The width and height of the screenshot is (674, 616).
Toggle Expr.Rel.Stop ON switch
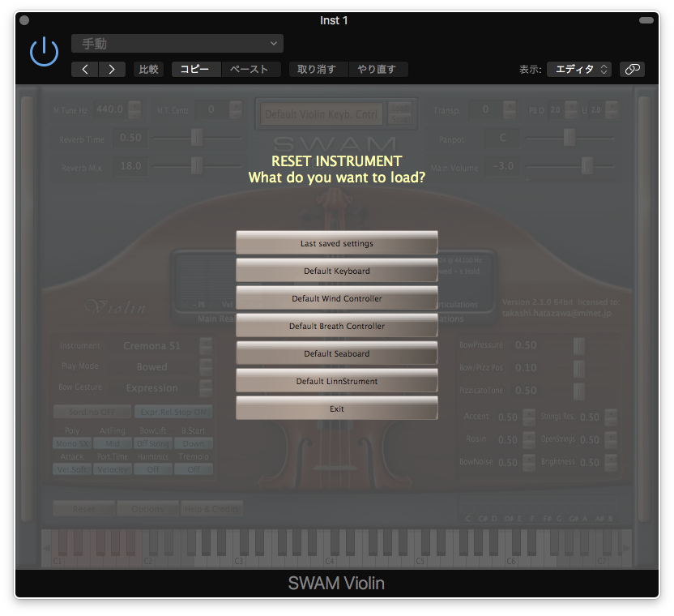[x=173, y=412]
